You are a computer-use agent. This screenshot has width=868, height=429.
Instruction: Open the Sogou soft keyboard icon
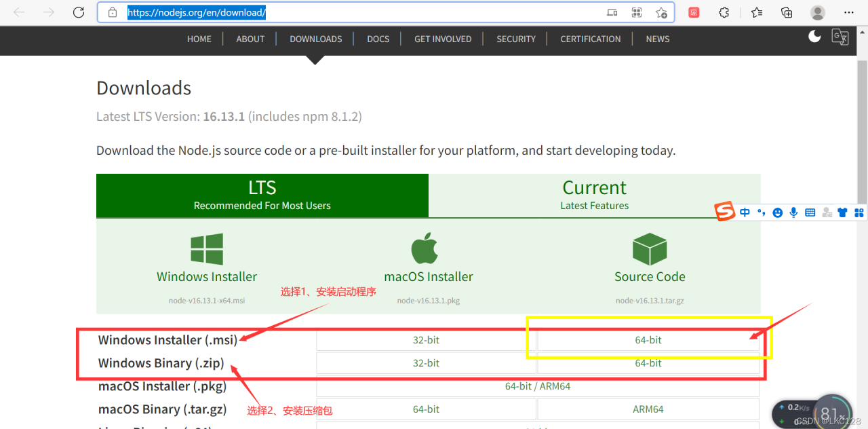coord(810,212)
